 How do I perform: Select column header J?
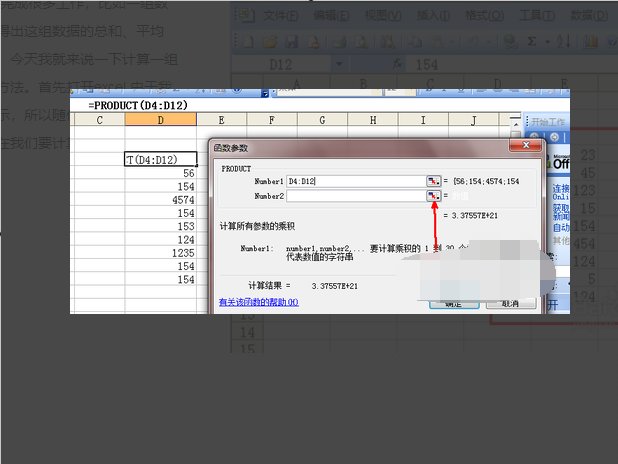[x=474, y=120]
